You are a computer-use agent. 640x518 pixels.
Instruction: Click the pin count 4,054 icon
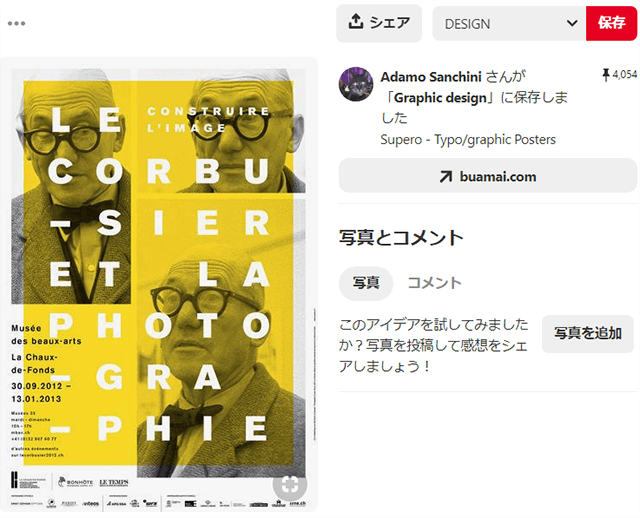pyautogui.click(x=606, y=75)
